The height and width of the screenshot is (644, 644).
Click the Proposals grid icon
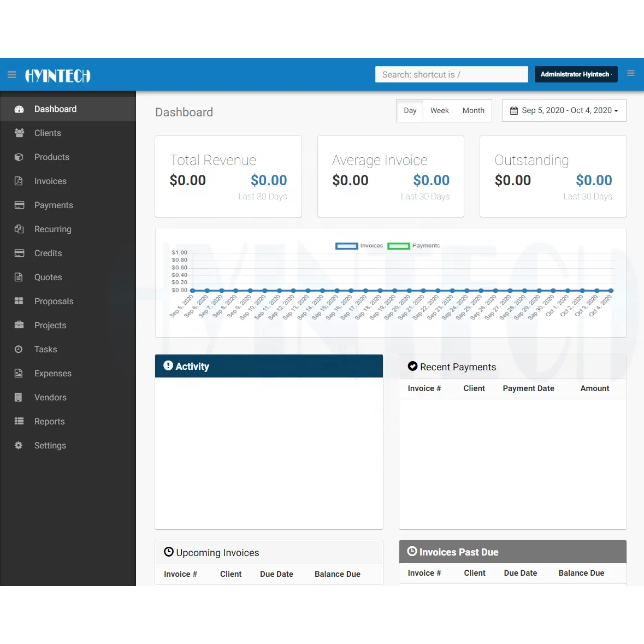(x=19, y=301)
